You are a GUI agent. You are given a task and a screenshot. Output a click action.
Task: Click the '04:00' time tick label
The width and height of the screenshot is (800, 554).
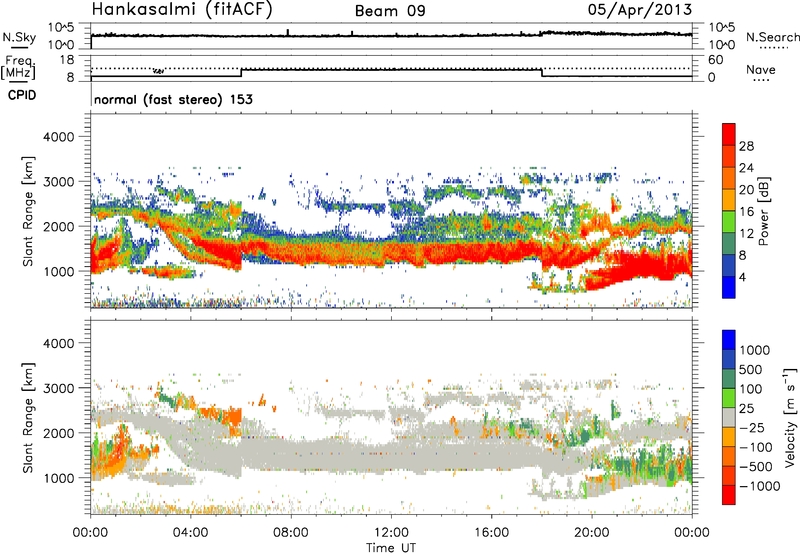tap(190, 533)
